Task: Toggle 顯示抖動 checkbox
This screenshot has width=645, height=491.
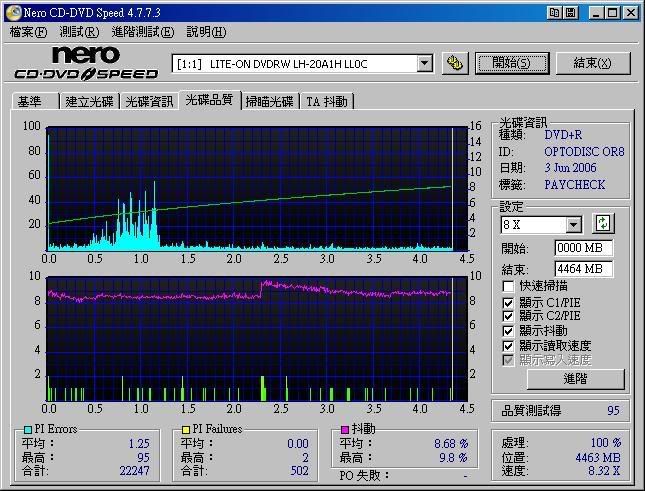Action: point(508,331)
